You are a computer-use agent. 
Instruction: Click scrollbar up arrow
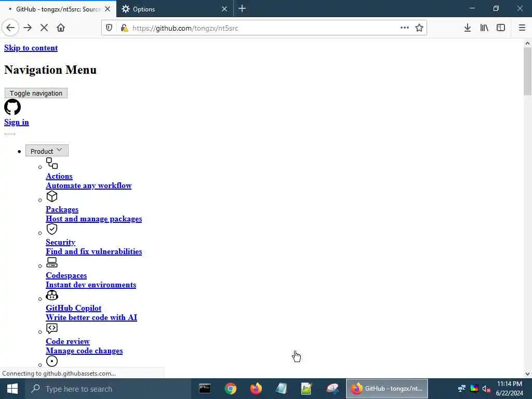click(x=527, y=43)
